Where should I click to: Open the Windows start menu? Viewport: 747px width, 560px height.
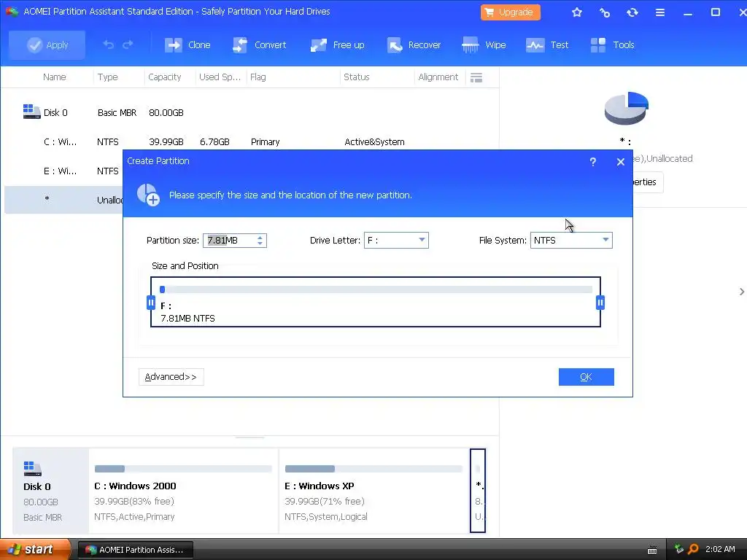coord(35,550)
